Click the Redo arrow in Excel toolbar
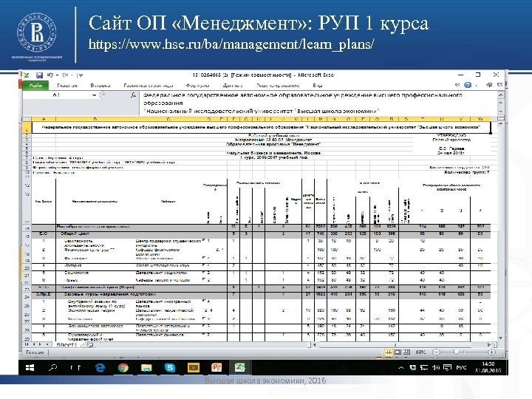This screenshot has height=399, width=532. 65,75
